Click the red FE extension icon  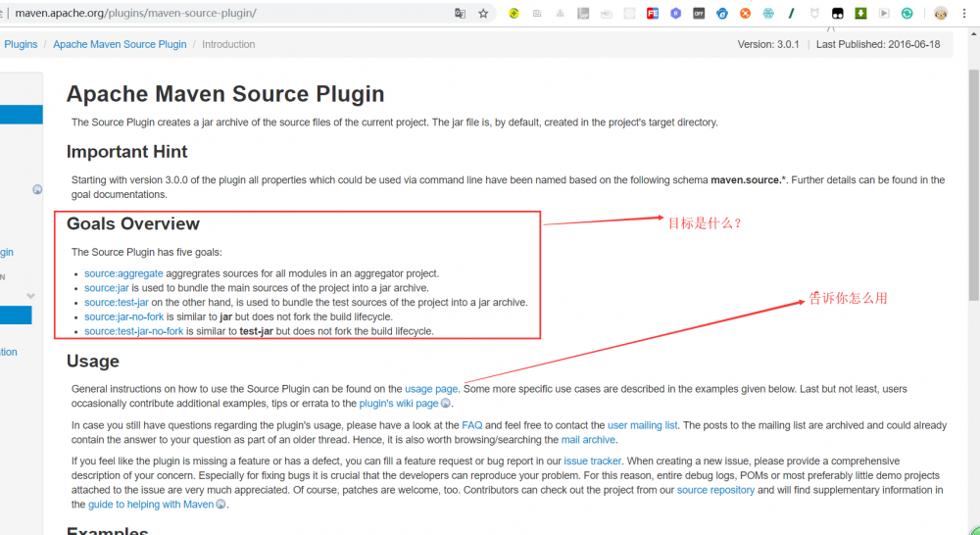tap(653, 13)
